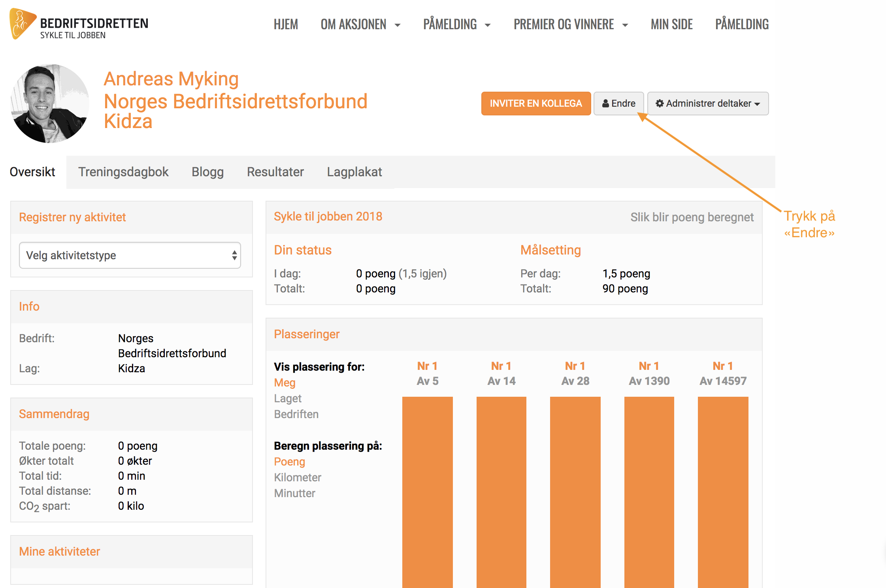Open Slik blir poeng beregnet link
886x588 pixels.
pos(692,217)
